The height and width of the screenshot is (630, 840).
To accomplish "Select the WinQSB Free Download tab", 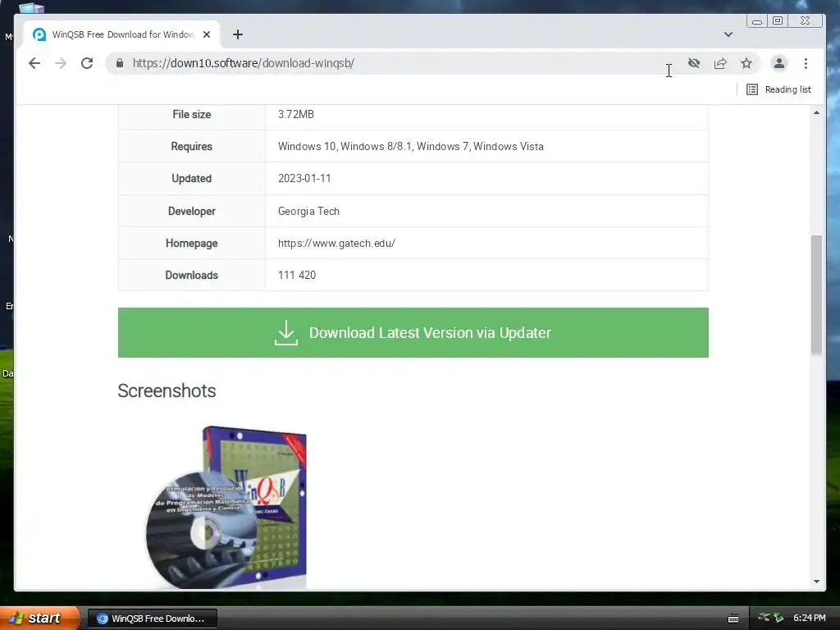I will point(123,34).
